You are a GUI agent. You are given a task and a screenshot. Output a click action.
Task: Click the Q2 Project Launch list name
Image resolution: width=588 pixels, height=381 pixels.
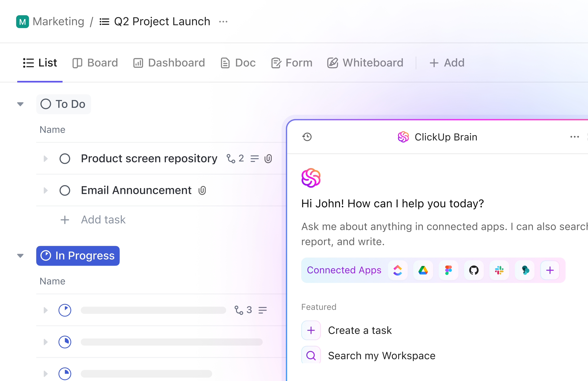pos(162,21)
